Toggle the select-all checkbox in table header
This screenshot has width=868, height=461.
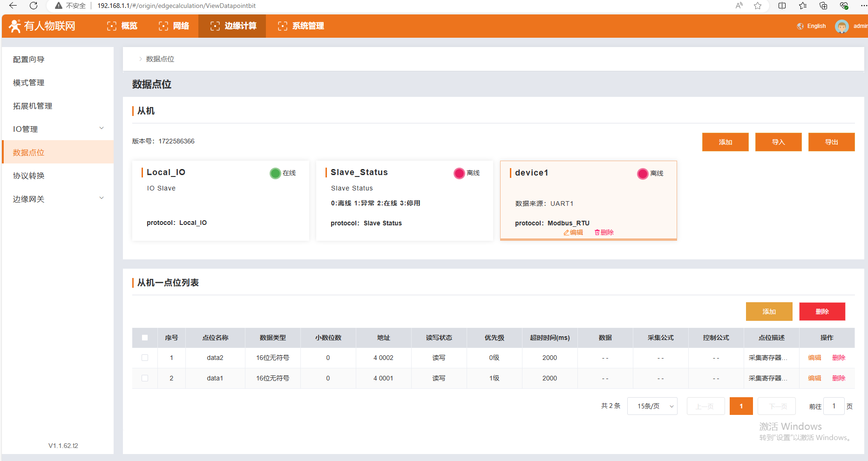point(145,338)
